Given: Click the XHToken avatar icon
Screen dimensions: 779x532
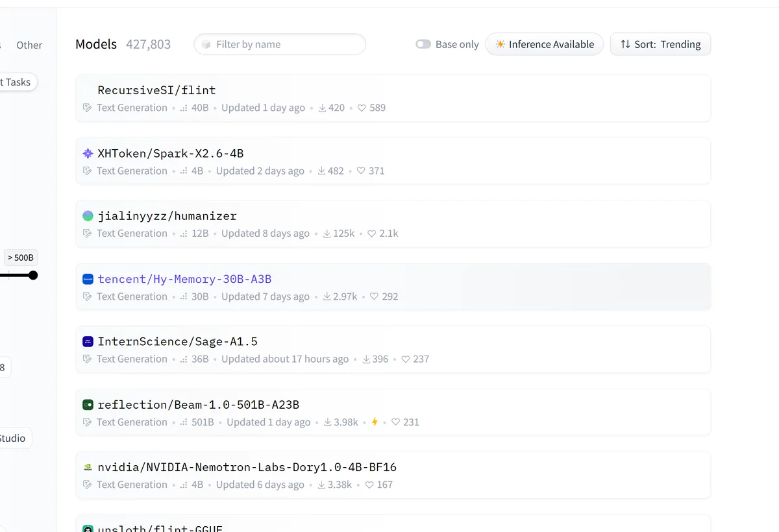Looking at the screenshot, I should pyautogui.click(x=88, y=154).
